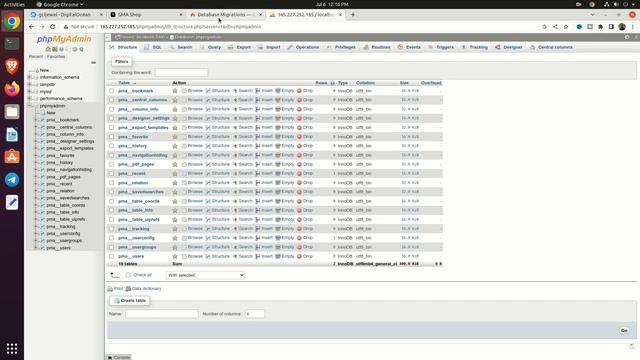The height and width of the screenshot is (360, 640).
Task: Reload navigation panel green icon
Action: point(81,49)
